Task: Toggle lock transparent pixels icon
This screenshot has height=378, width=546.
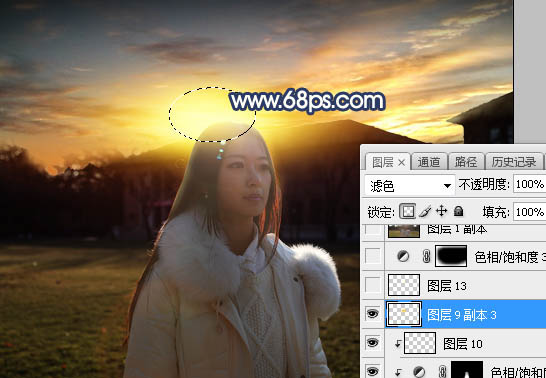Action: [x=407, y=212]
